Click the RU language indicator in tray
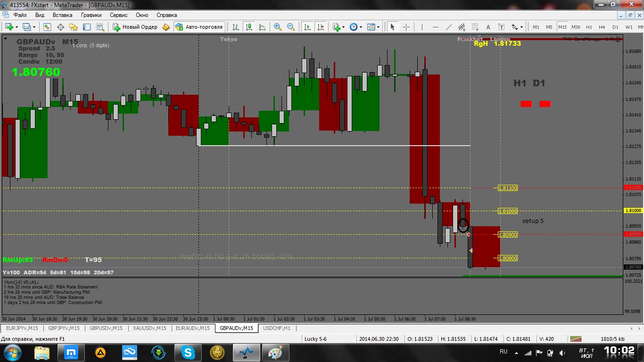The image size is (644, 362). (504, 352)
